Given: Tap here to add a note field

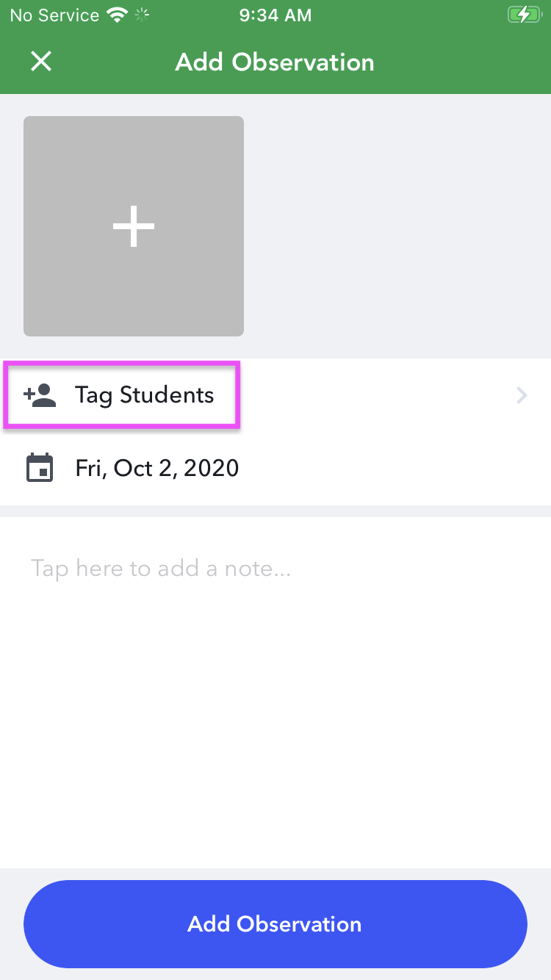Looking at the screenshot, I should tap(161, 569).
